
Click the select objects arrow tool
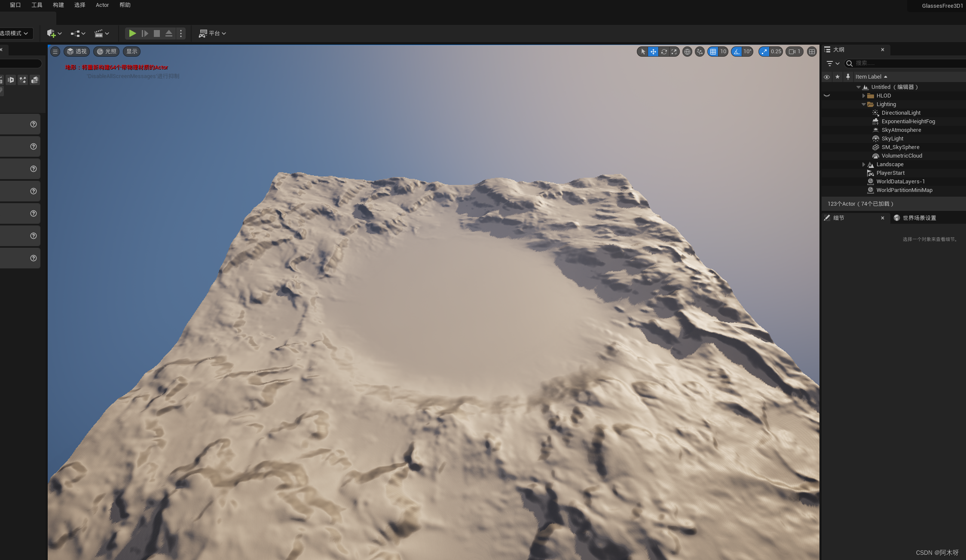pos(643,52)
